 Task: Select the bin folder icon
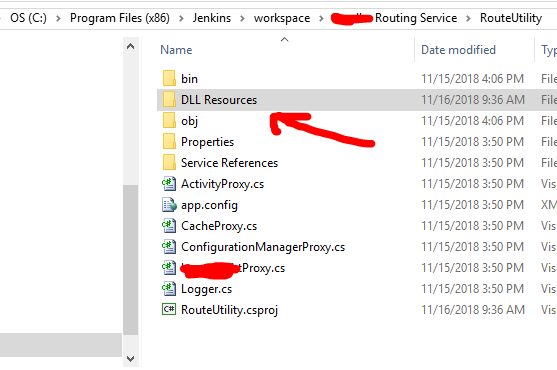click(169, 78)
